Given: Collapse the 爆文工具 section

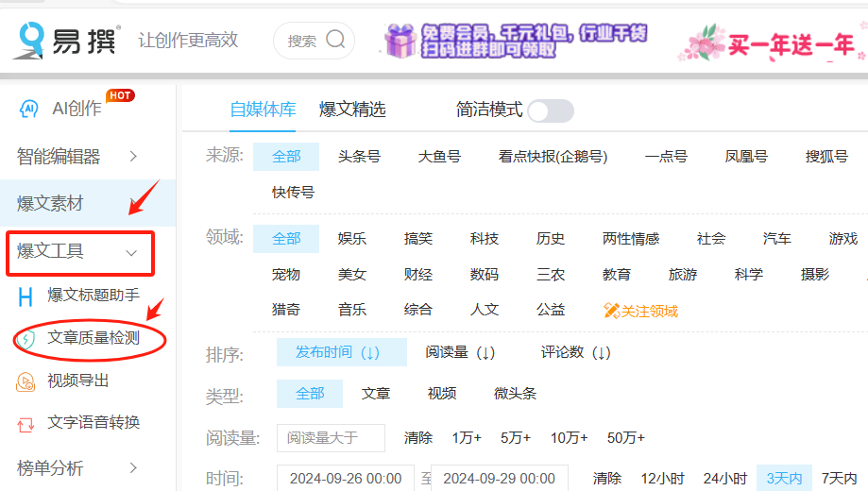Looking at the screenshot, I should (131, 252).
